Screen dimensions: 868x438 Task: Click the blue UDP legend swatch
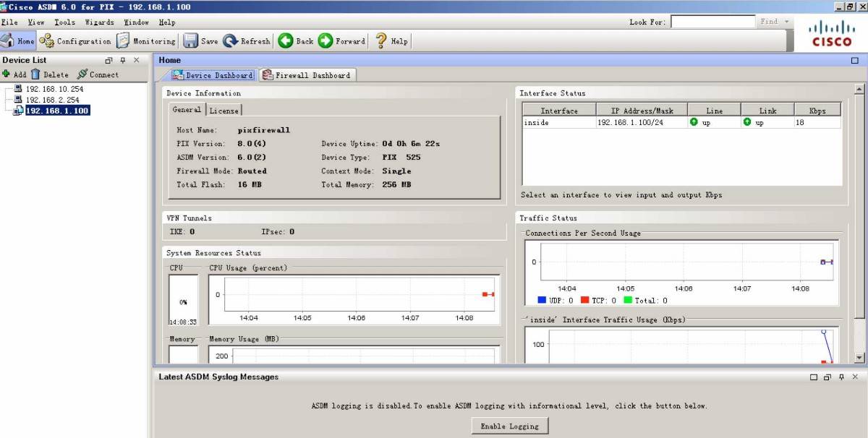pos(542,300)
